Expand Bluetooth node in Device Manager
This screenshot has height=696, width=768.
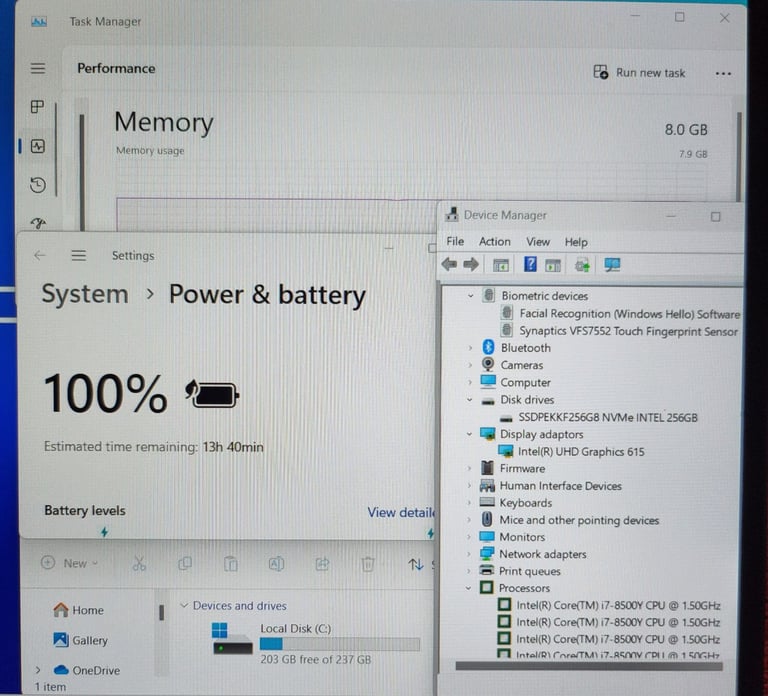click(470, 348)
